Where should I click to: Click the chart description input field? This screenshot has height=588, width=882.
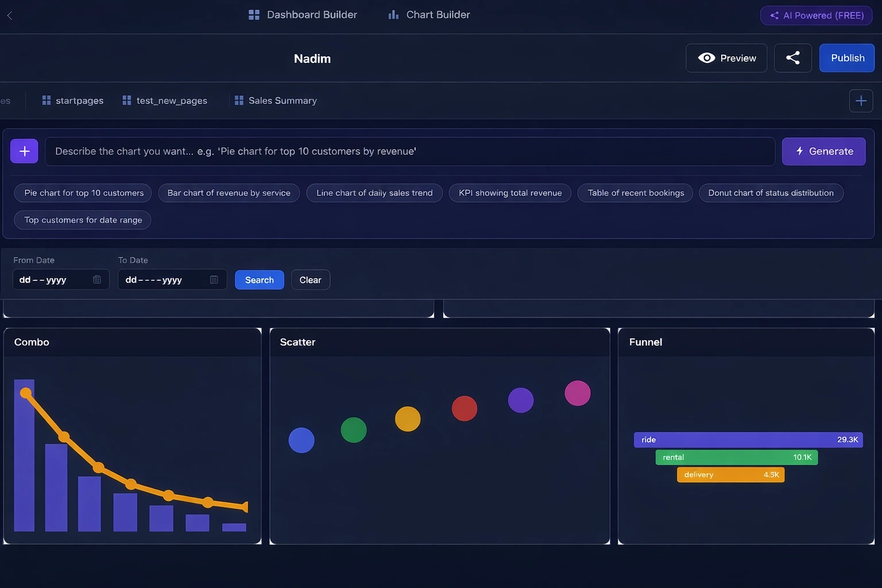pyautogui.click(x=411, y=151)
